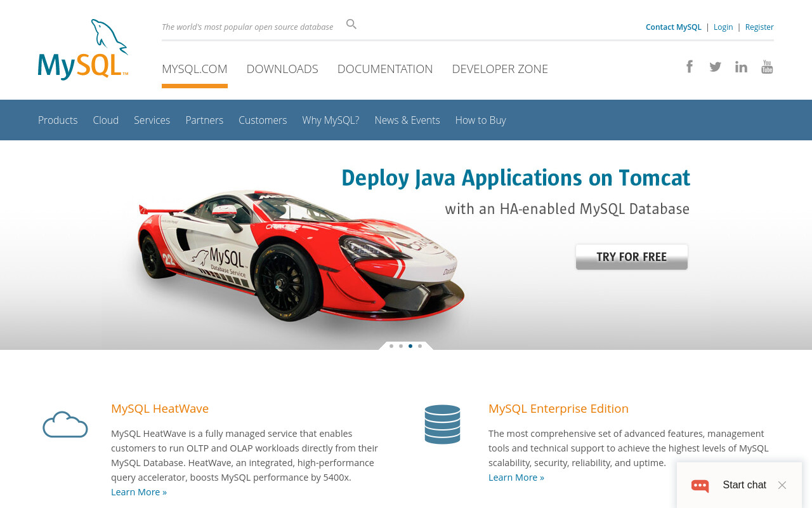Select the fourth carousel slide dot
Screen dimensions: 812x508
click(x=420, y=346)
